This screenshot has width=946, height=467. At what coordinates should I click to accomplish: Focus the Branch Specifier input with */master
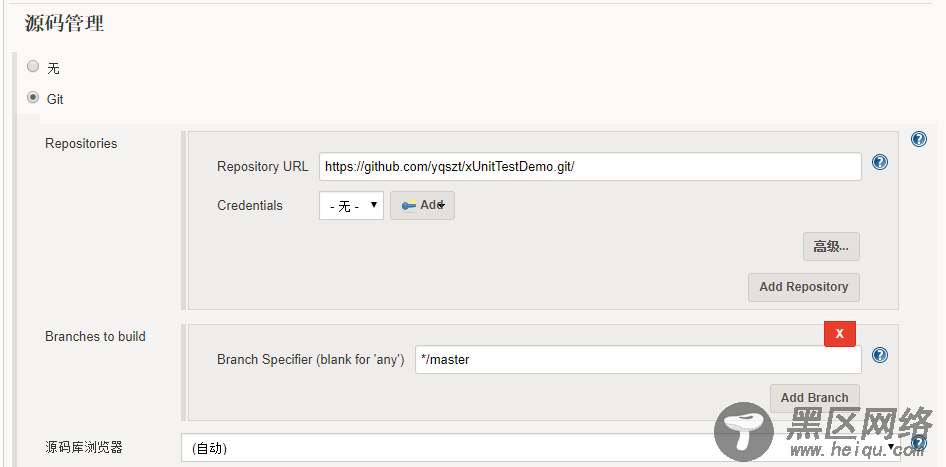pyautogui.click(x=638, y=360)
